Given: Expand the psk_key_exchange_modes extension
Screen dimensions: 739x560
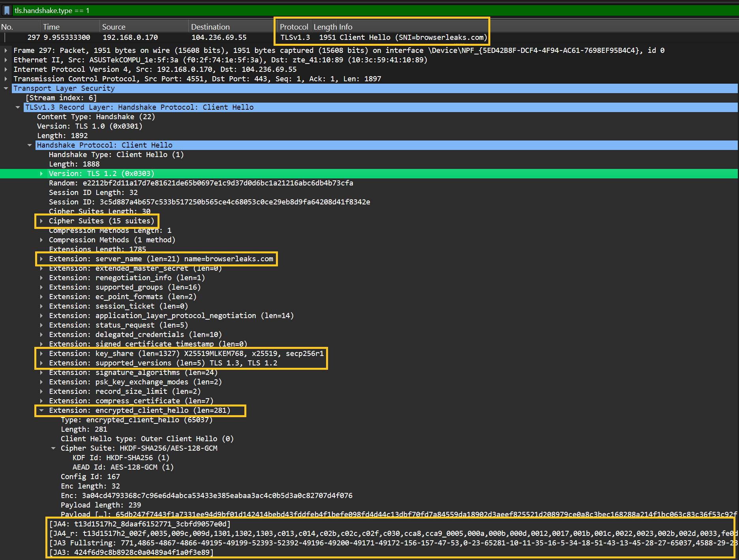Looking at the screenshot, I should 41,382.
